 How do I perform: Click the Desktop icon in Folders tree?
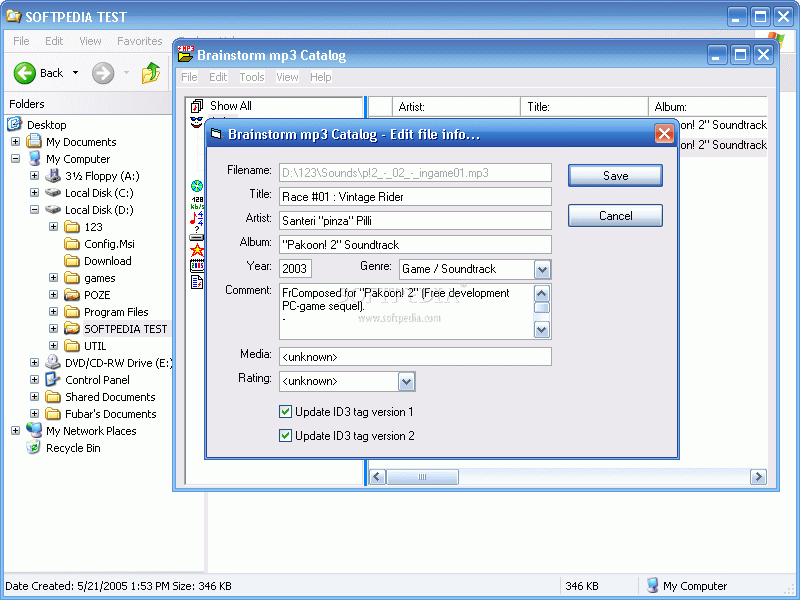(x=15, y=124)
